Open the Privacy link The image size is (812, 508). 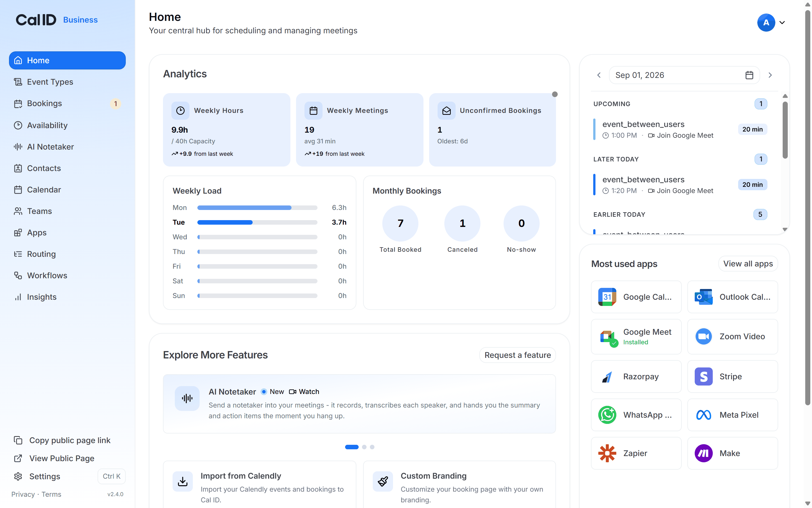click(x=23, y=494)
